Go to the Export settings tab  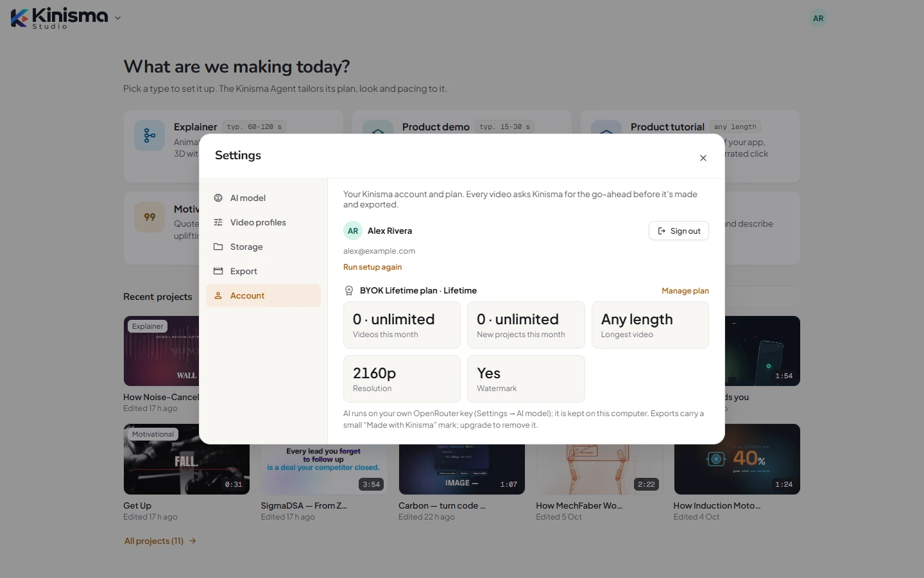point(263,271)
